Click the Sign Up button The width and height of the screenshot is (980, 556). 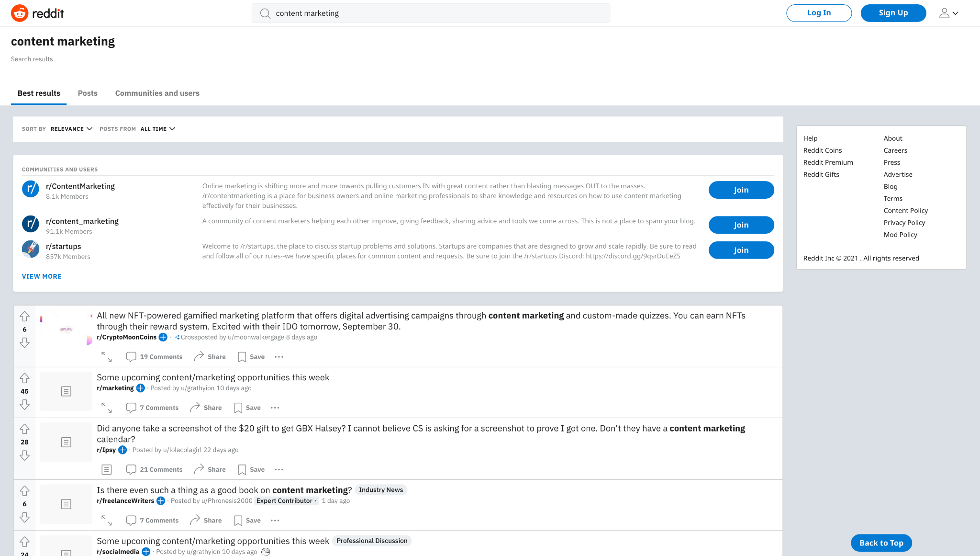[x=893, y=13]
